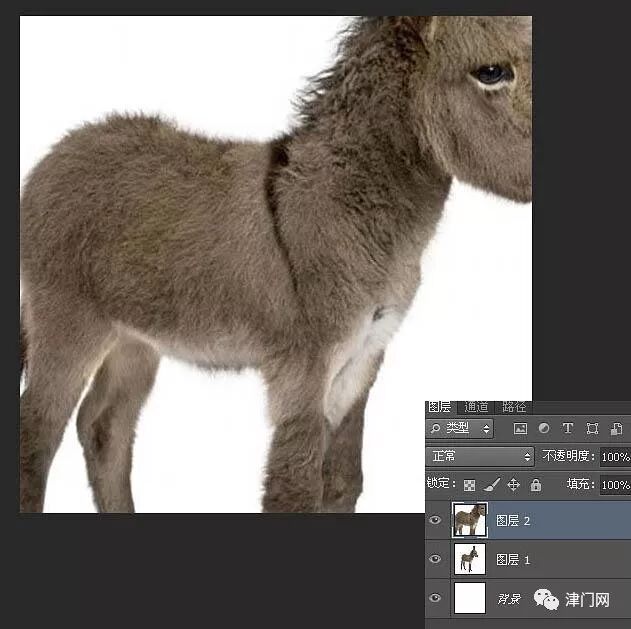Select layer named 图层 2
Image resolution: width=631 pixels, height=629 pixels.
coord(513,521)
